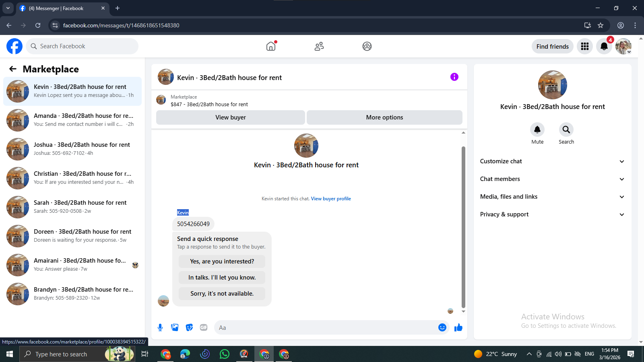The image size is (644, 362).
Task: Click the phone number 5054266049 message
Action: click(x=193, y=224)
